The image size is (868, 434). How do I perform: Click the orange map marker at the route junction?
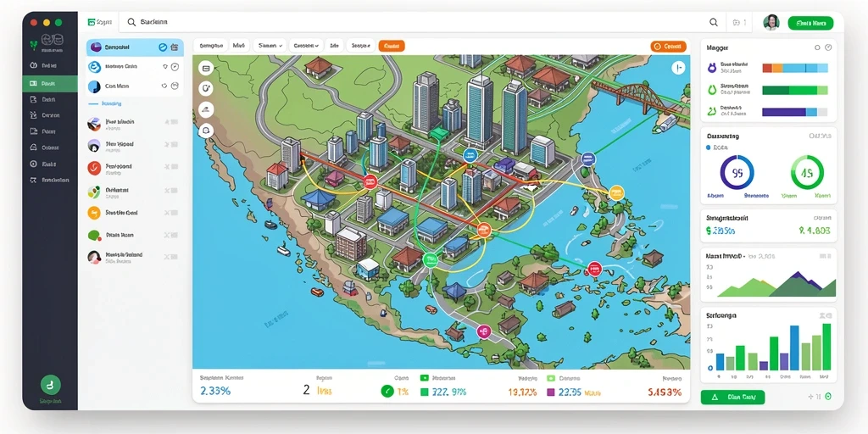[x=484, y=229]
